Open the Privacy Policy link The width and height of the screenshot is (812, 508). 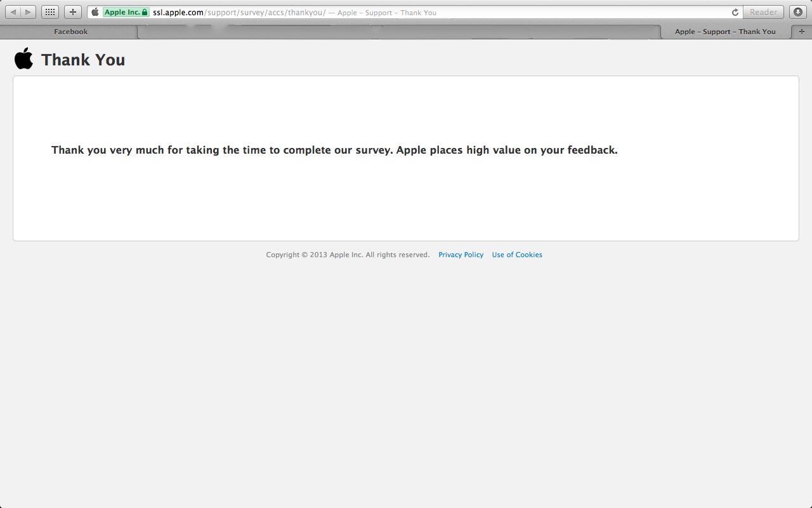tap(461, 255)
